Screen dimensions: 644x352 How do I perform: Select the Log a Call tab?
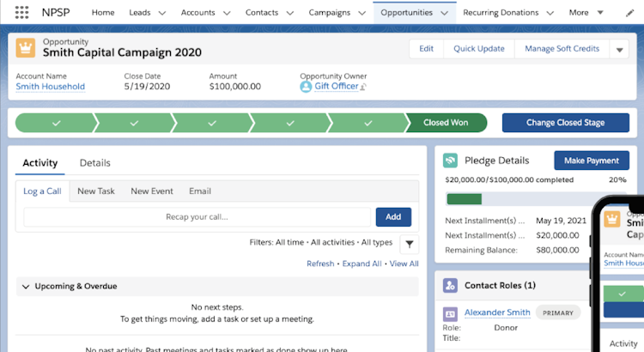pyautogui.click(x=42, y=191)
